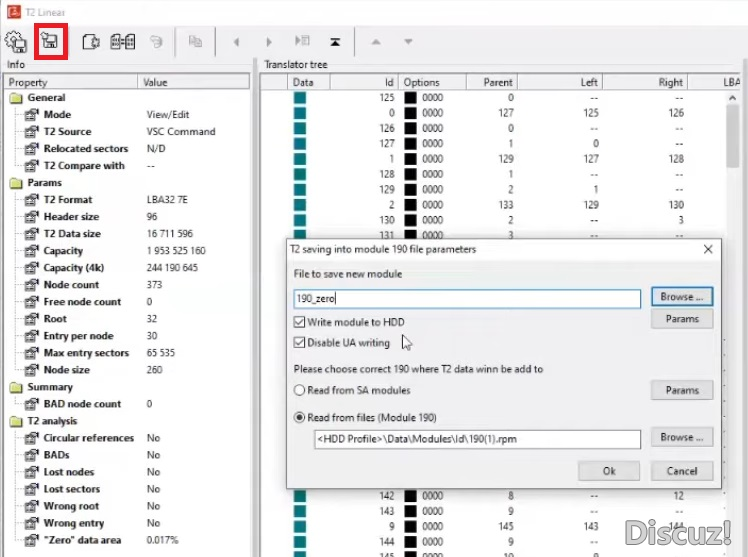
Task: Click the Lost nodes property icon
Action: click(31, 472)
